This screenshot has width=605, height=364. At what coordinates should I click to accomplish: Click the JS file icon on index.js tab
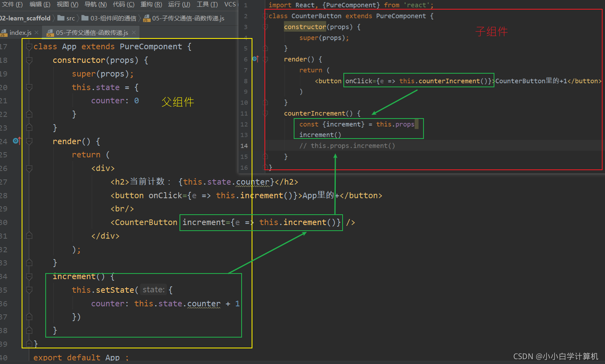(x=4, y=33)
